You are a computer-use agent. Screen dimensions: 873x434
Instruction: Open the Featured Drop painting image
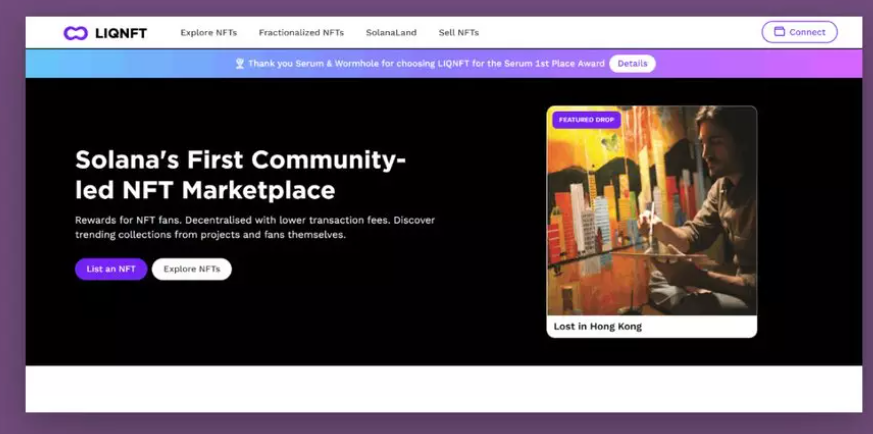(652, 210)
